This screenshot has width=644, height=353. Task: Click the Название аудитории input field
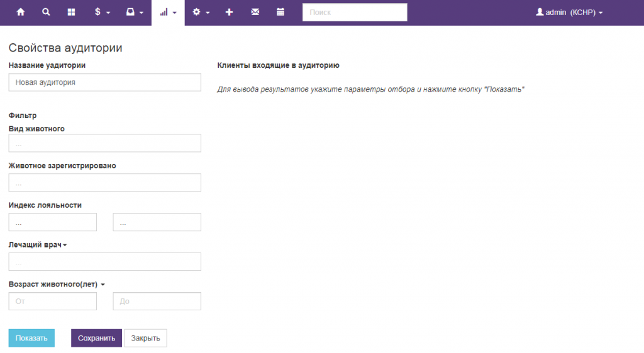(105, 82)
